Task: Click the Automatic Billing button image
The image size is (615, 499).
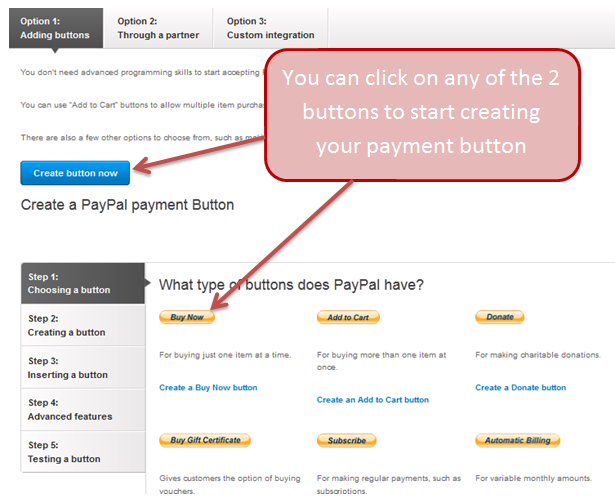Action: tap(517, 440)
